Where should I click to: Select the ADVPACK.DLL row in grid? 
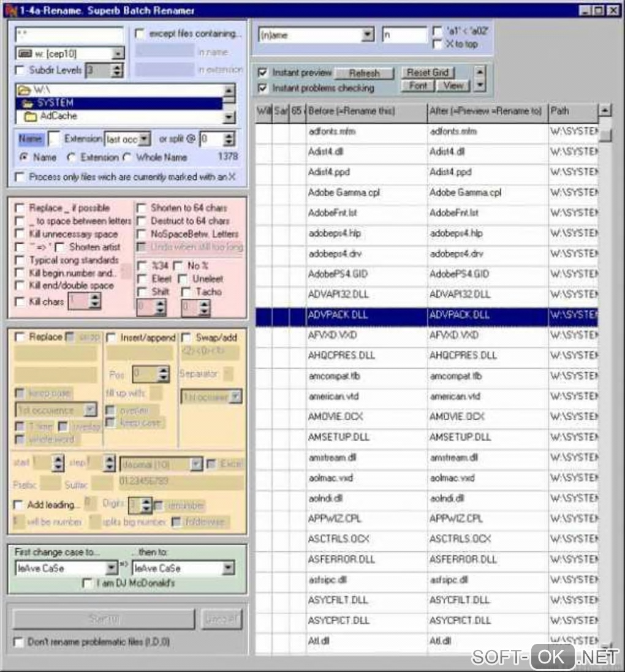click(x=426, y=315)
